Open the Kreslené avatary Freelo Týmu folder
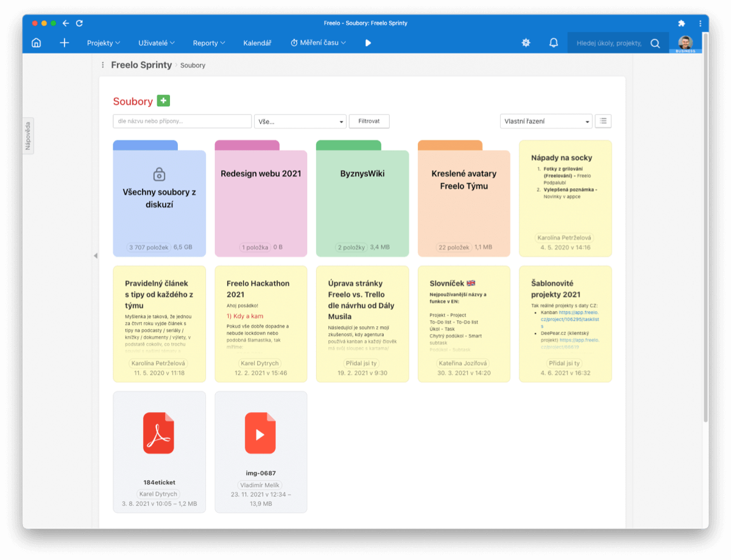 tap(464, 198)
